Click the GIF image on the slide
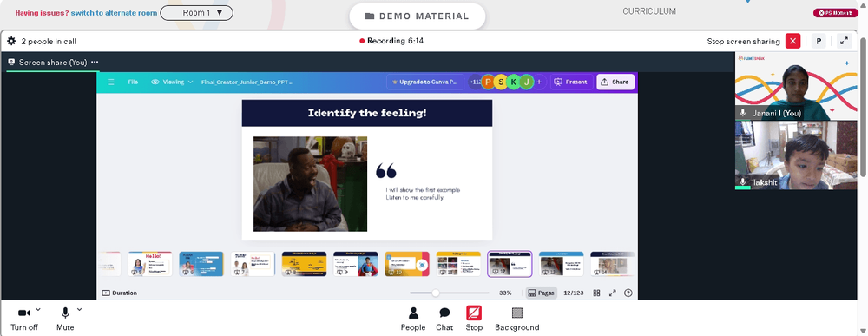The height and width of the screenshot is (336, 868). pyautogui.click(x=310, y=184)
